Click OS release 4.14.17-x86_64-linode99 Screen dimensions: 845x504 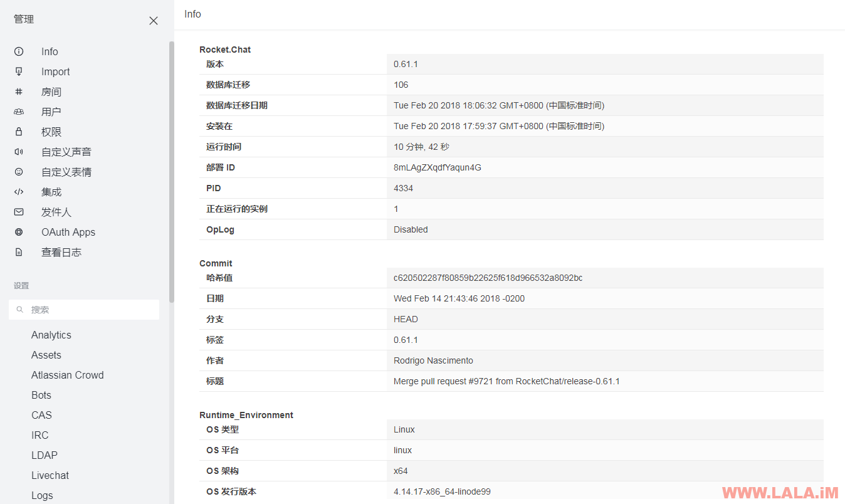coord(442,491)
